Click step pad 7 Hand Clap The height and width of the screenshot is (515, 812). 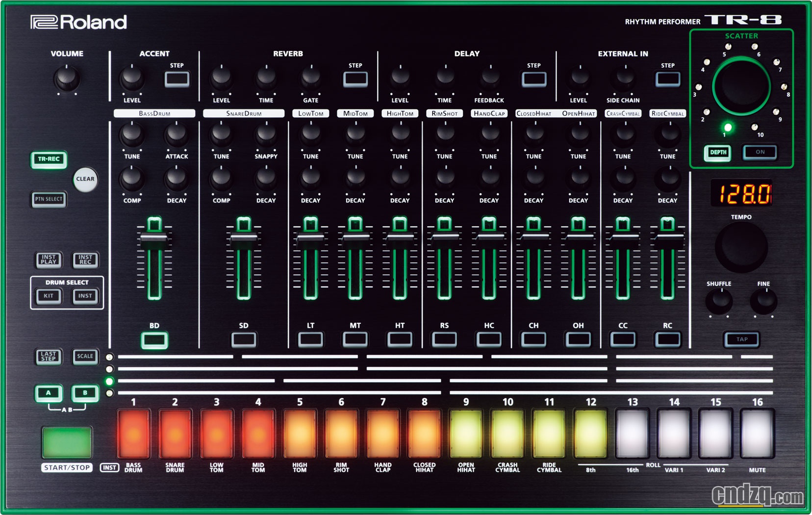[x=383, y=434]
